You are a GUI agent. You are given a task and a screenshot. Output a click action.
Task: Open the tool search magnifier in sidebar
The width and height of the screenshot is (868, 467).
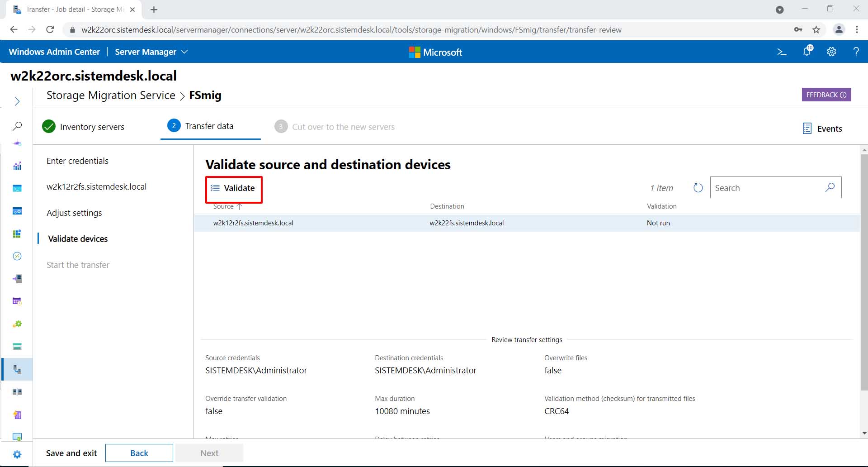tap(17, 126)
